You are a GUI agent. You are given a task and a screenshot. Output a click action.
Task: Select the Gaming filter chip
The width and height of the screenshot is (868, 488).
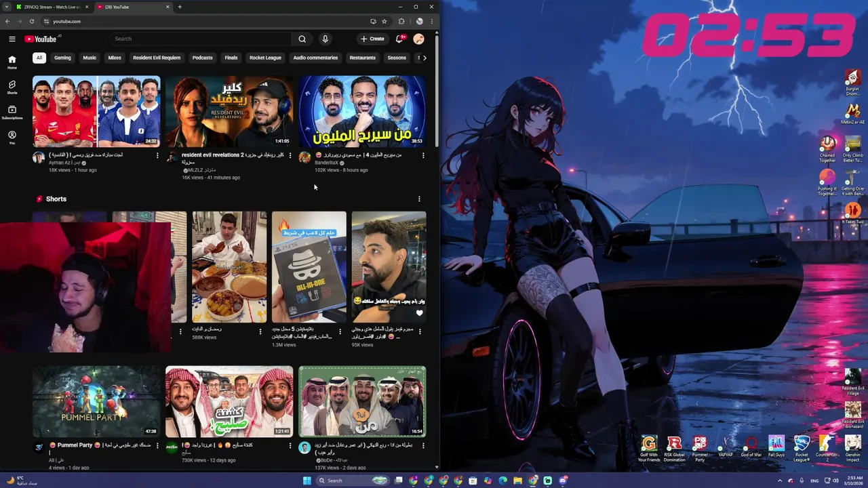tap(62, 58)
